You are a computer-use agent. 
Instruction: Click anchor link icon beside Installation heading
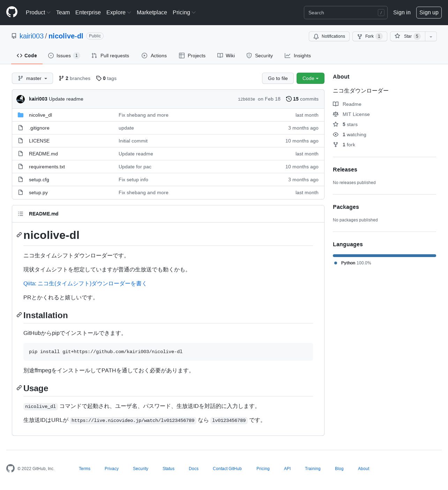point(19,315)
